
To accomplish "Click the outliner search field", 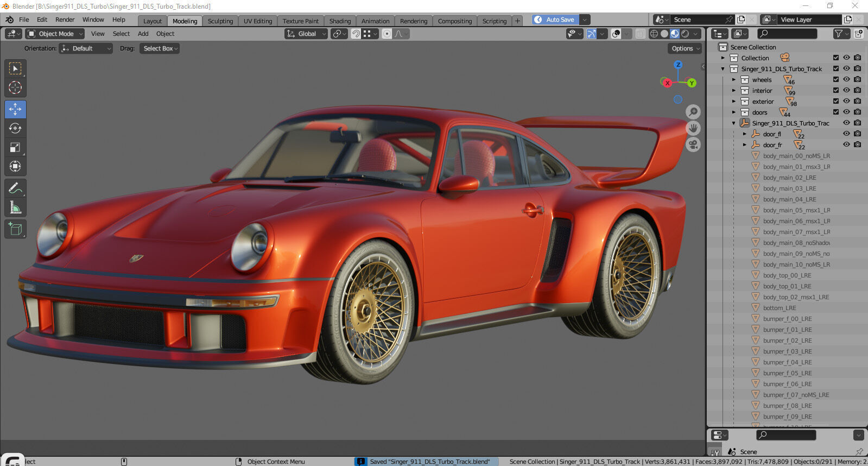I will click(787, 34).
